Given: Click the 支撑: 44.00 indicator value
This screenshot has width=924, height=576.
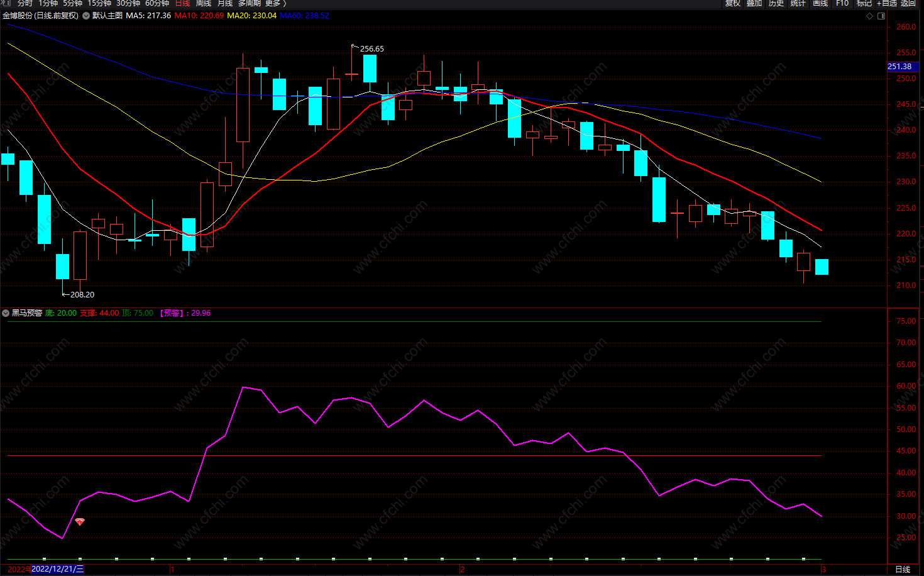Looking at the screenshot, I should coord(99,313).
